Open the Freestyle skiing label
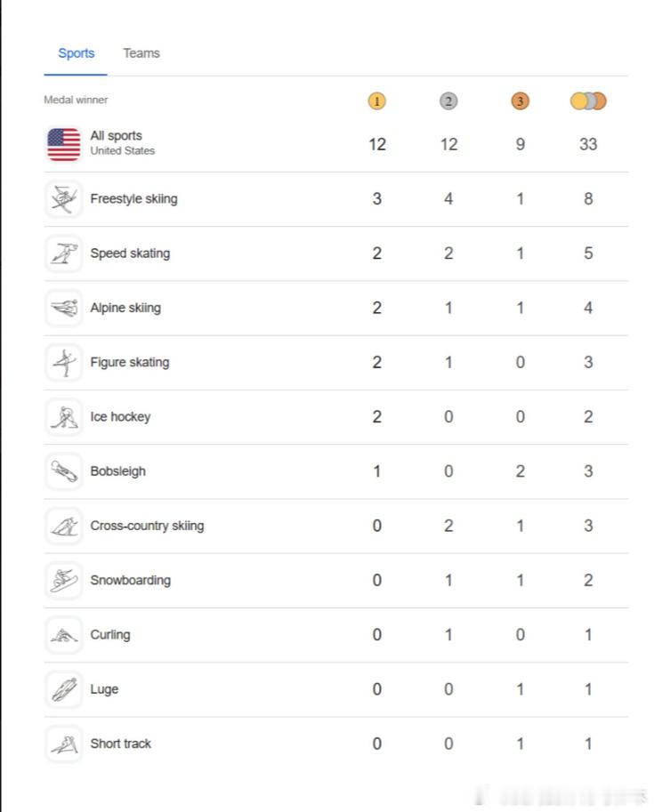The height and width of the screenshot is (812, 654). (x=133, y=199)
